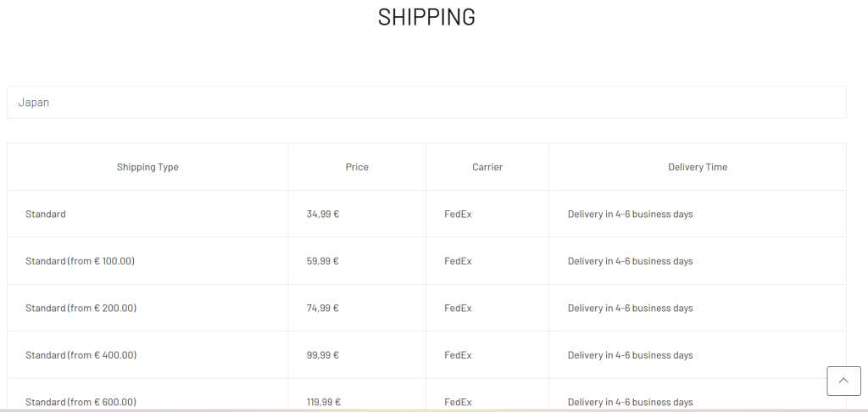Click the 34,99 € price cell
Image resolution: width=868 pixels, height=412 pixels.
click(323, 214)
